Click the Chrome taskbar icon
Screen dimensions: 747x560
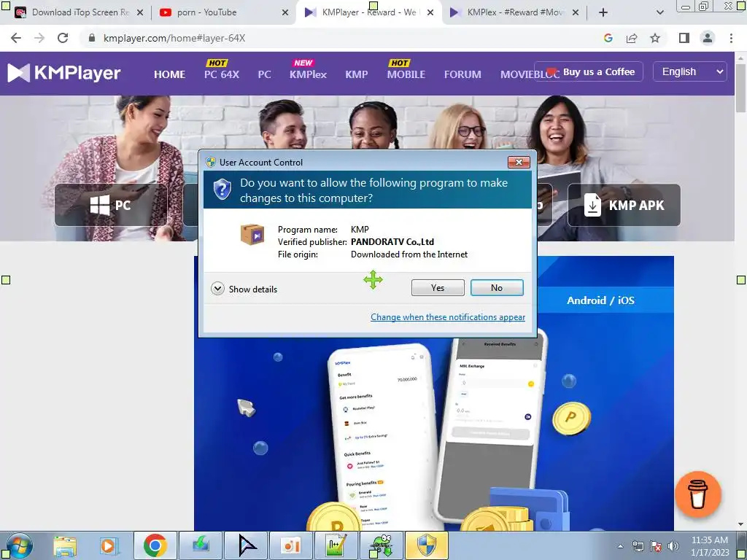coord(155,545)
